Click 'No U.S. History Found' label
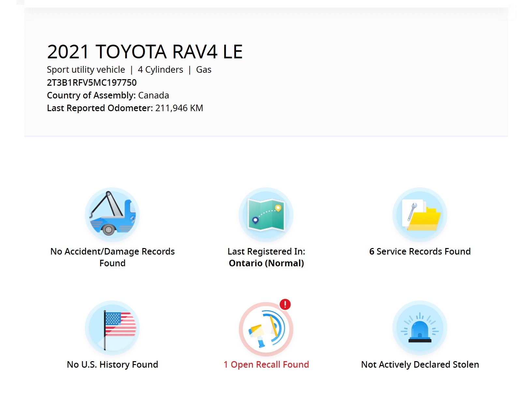The height and width of the screenshot is (397, 532). [112, 364]
